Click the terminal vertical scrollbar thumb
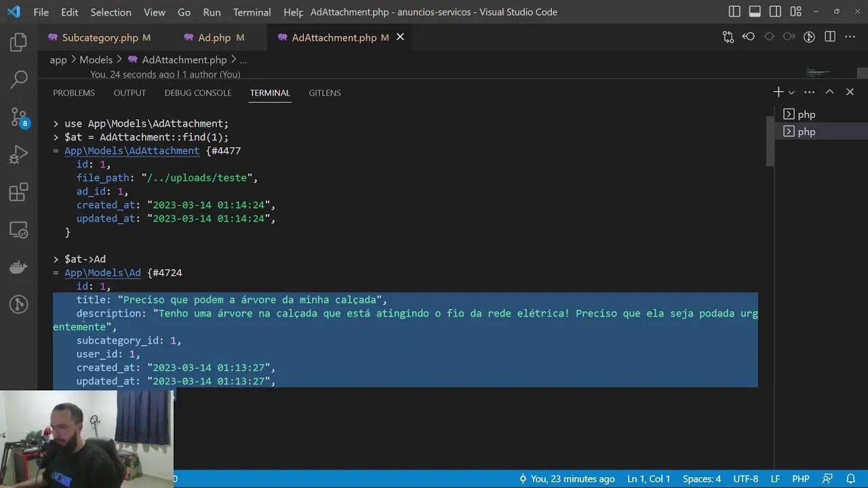The height and width of the screenshot is (488, 868). tap(770, 141)
